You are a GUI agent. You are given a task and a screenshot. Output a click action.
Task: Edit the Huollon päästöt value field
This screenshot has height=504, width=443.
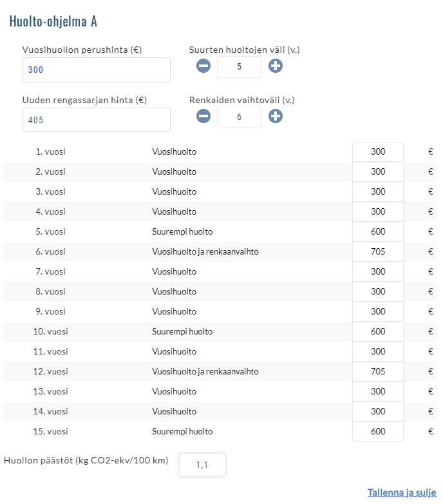point(202,465)
